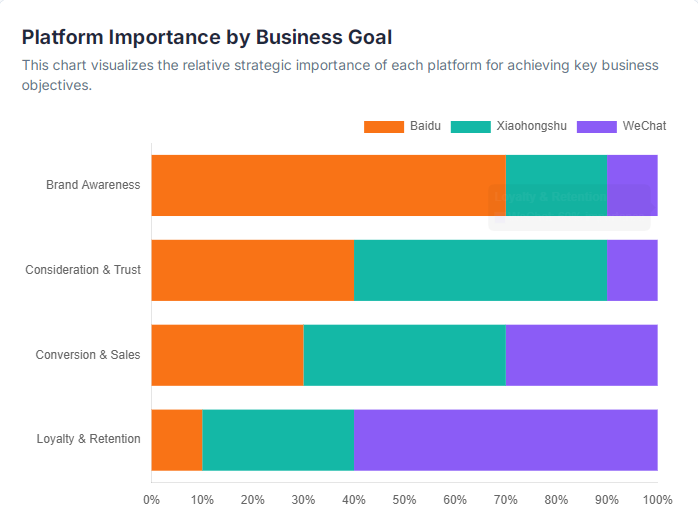Select the Baidu segment in Conversion & Sales

tap(227, 355)
